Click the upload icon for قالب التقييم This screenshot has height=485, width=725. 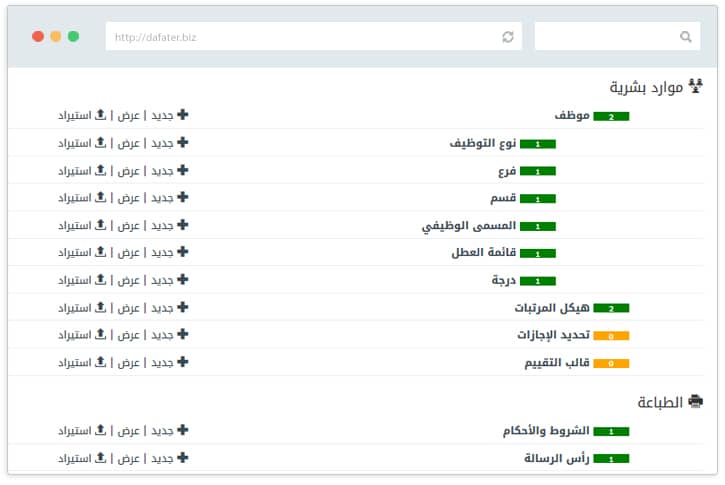(x=100, y=362)
